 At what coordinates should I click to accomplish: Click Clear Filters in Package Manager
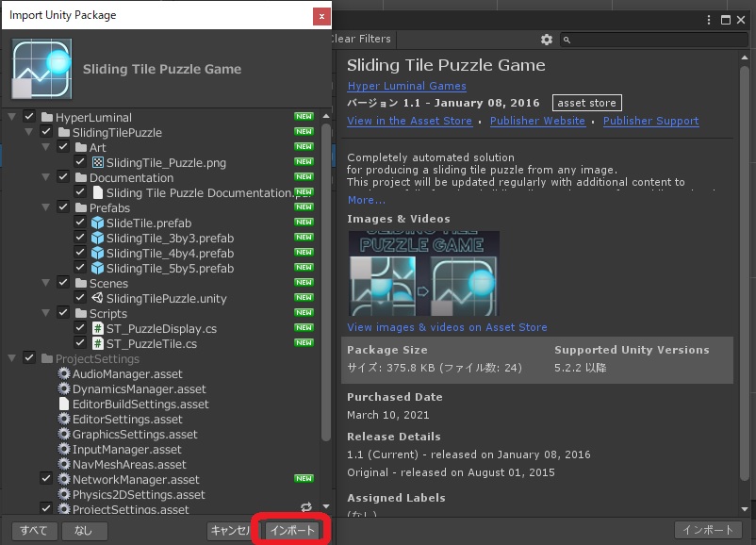pyautogui.click(x=362, y=39)
